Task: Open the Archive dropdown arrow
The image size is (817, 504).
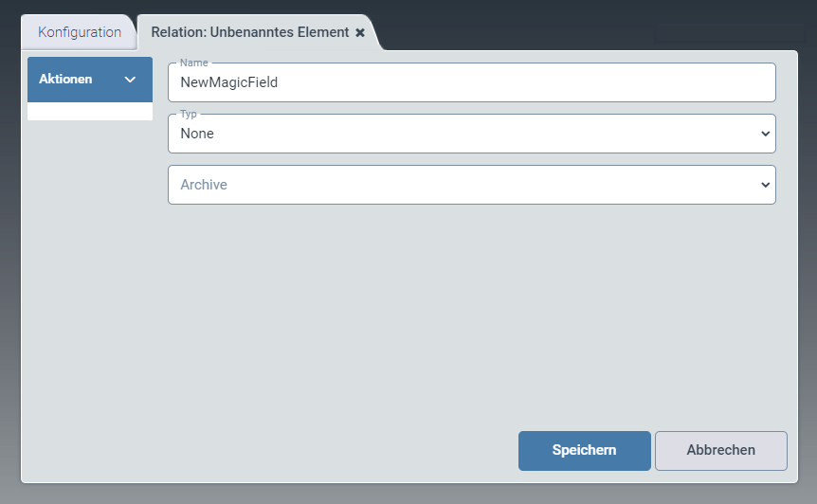Action: coord(766,185)
